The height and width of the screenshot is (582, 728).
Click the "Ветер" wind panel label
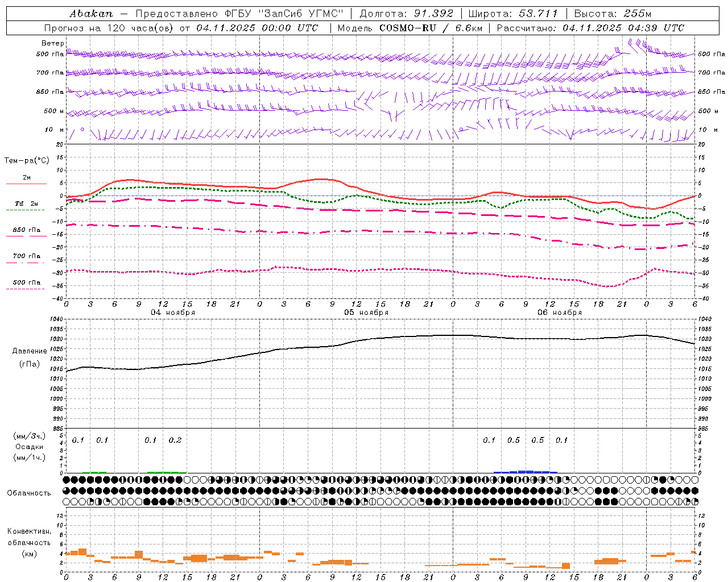[x=53, y=43]
